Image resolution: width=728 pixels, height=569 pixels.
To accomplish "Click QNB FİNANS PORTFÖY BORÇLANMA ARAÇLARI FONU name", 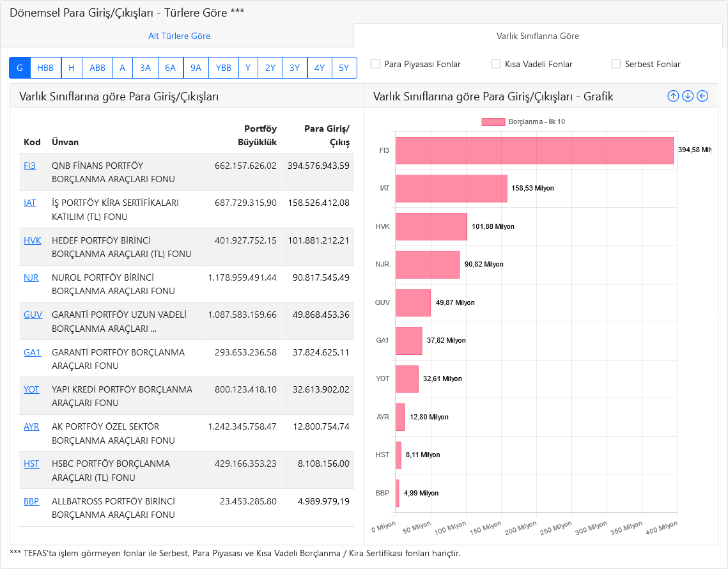I will click(113, 173).
